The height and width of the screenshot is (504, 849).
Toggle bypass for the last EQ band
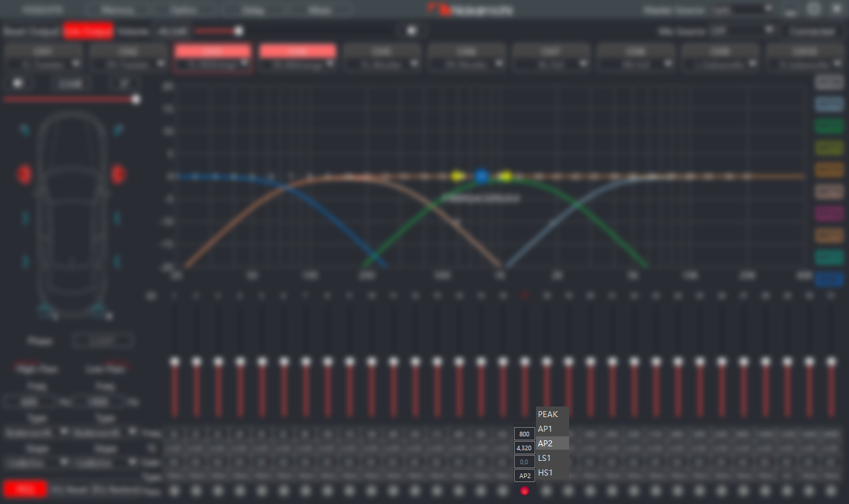pos(830,491)
